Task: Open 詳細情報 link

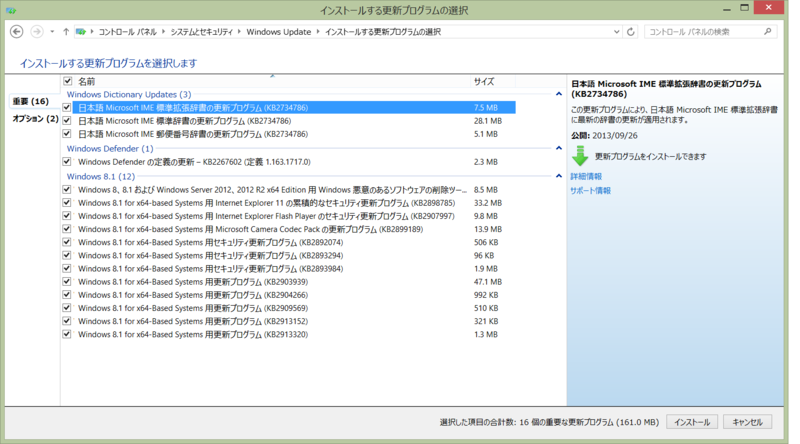Action: (586, 176)
